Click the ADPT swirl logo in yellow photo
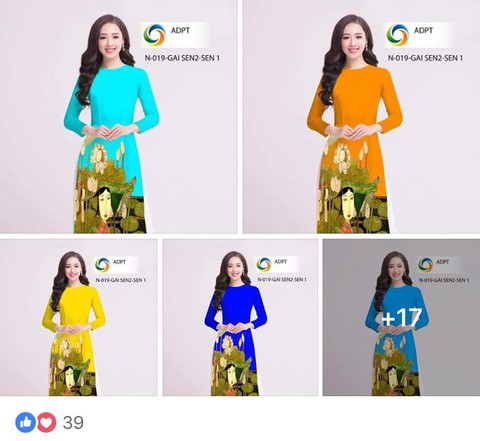480x441 pixels. 102,265
